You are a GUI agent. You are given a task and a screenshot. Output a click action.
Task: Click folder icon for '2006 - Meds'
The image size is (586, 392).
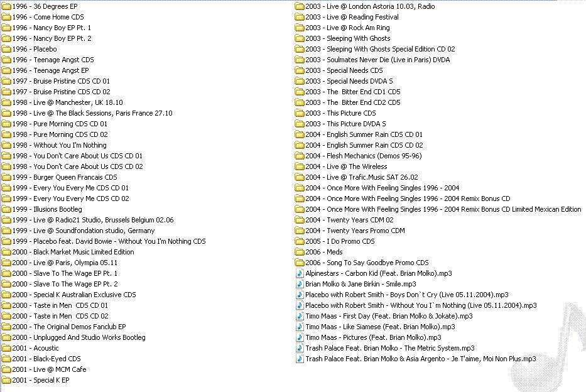pyautogui.click(x=300, y=253)
